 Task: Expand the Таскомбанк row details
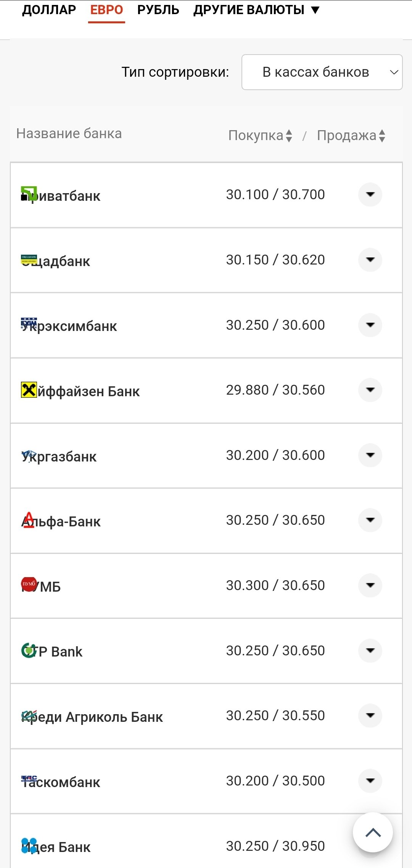tap(370, 781)
